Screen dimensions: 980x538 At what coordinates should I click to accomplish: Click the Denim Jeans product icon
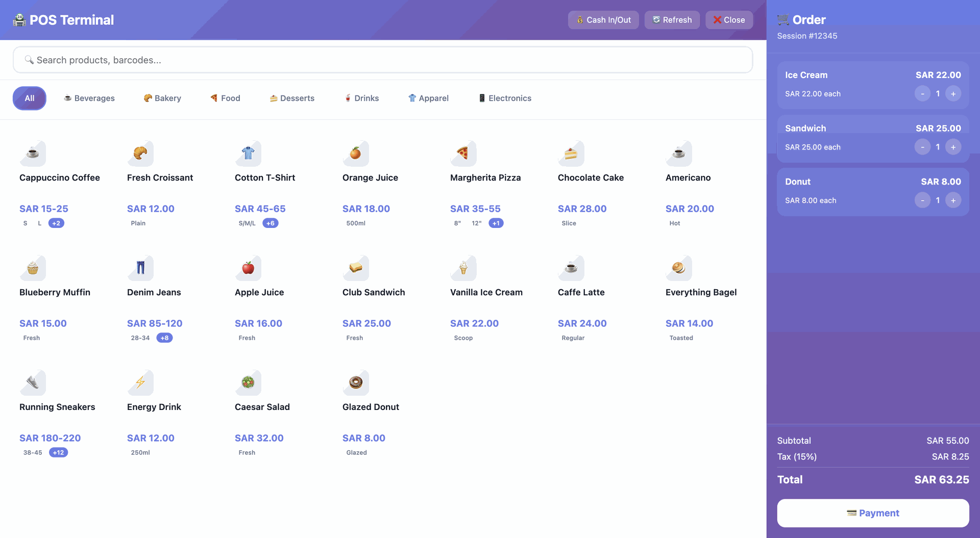tap(140, 268)
